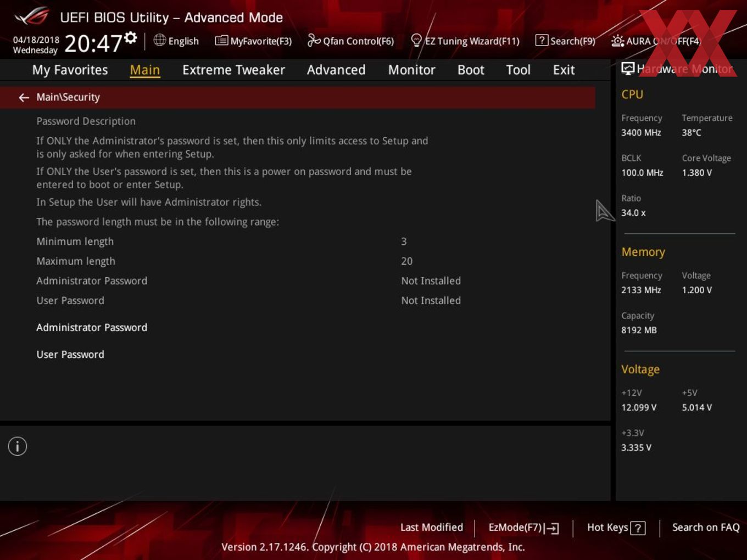Click the Core Voltage 1.380 V value

pyautogui.click(x=697, y=173)
